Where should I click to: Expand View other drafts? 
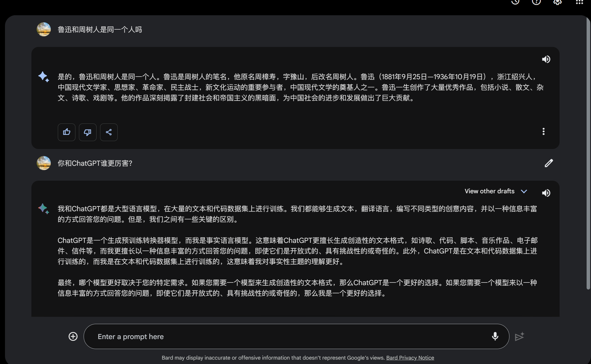(496, 191)
